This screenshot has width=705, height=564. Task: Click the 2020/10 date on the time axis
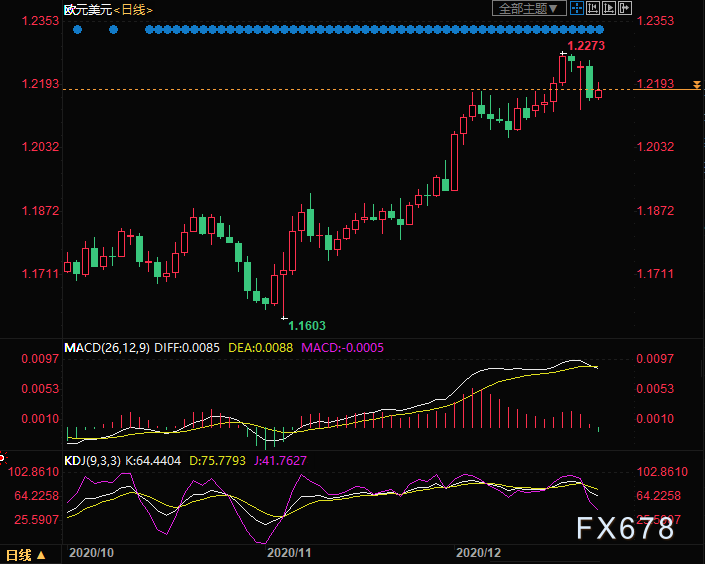point(89,552)
